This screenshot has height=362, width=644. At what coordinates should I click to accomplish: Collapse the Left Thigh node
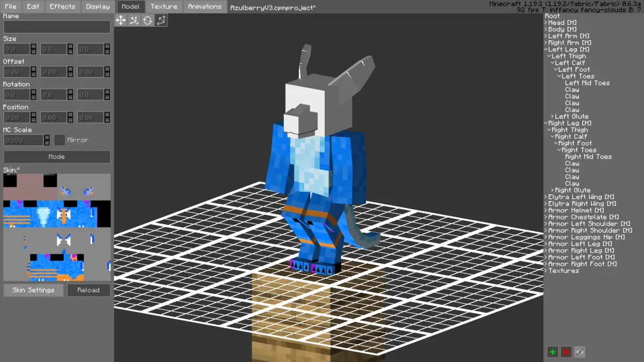(x=550, y=56)
